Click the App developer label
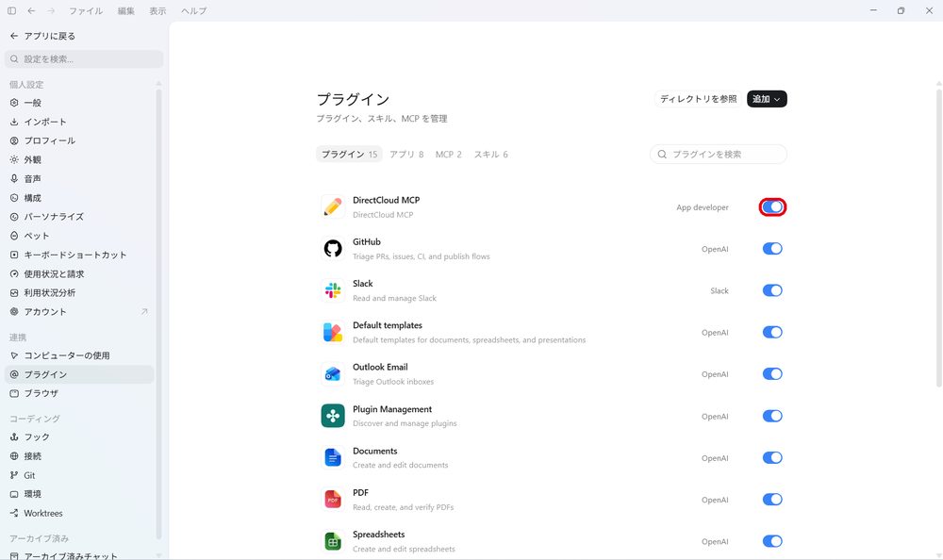 (702, 207)
